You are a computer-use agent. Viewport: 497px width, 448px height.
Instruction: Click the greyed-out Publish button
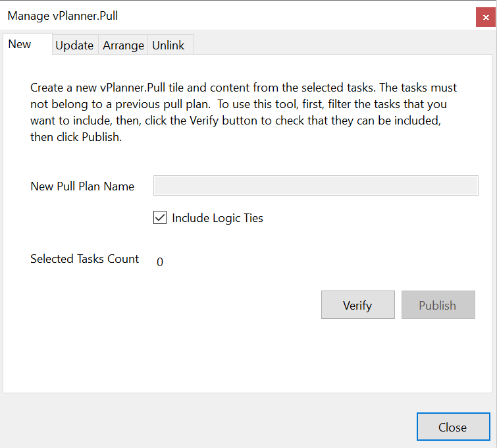[x=438, y=304]
